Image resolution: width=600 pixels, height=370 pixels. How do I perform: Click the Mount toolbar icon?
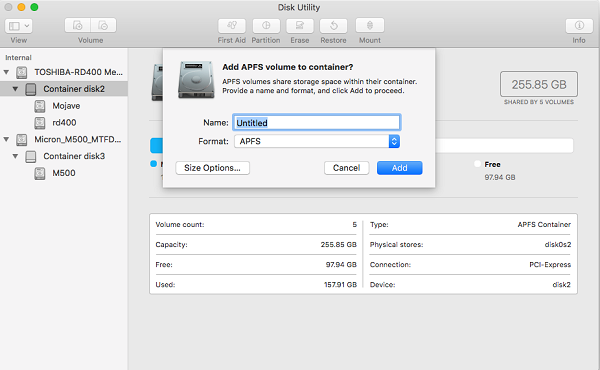point(370,26)
